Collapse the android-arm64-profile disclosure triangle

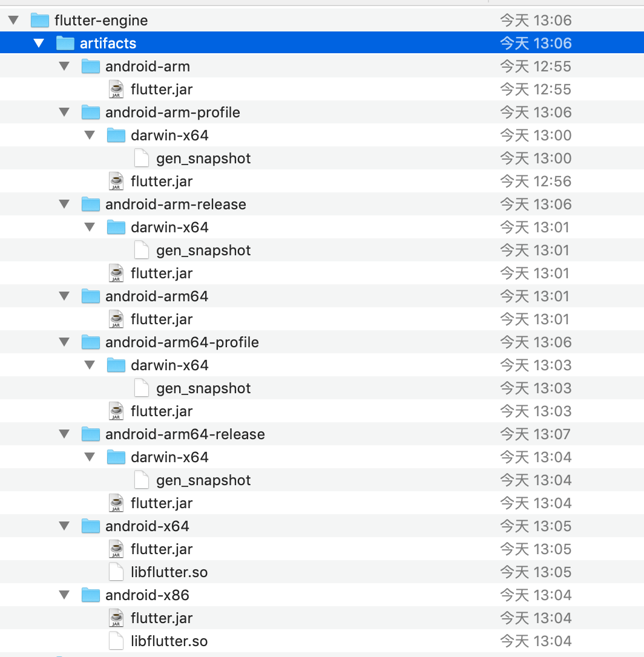click(64, 342)
